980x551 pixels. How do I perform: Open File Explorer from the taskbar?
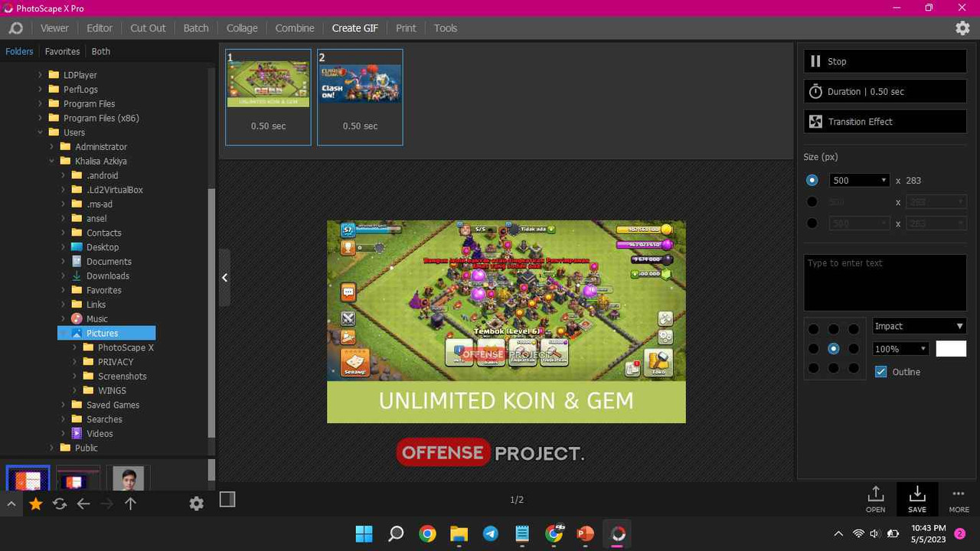click(x=459, y=533)
